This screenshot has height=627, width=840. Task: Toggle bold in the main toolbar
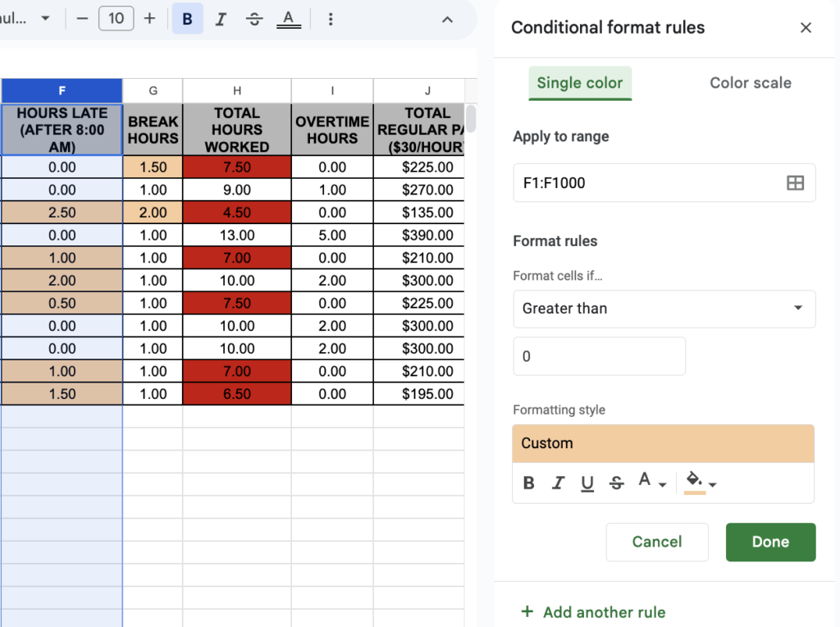(188, 19)
